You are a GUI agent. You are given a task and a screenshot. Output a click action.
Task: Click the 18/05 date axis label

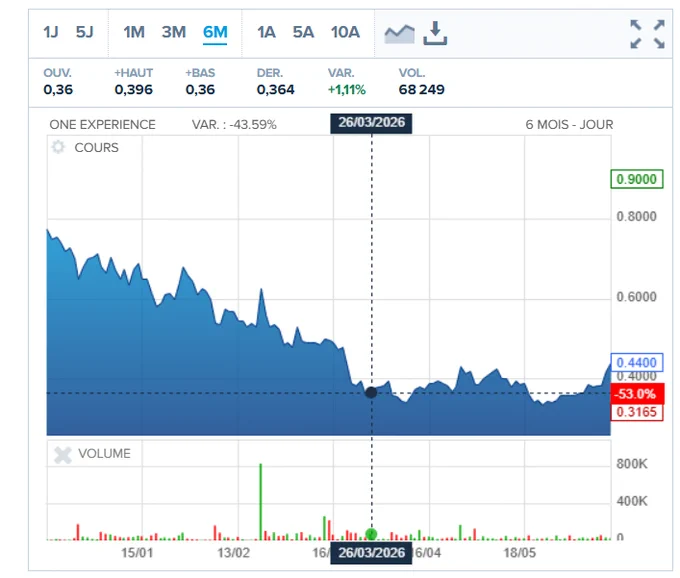(x=520, y=553)
